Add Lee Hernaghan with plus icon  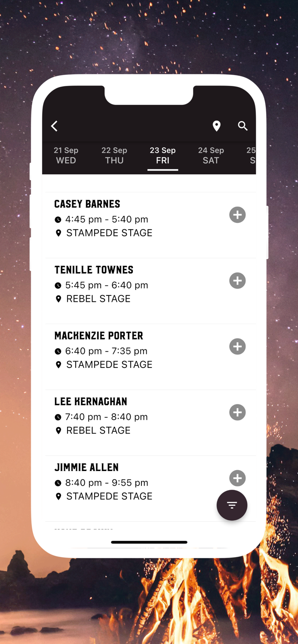coord(237,412)
